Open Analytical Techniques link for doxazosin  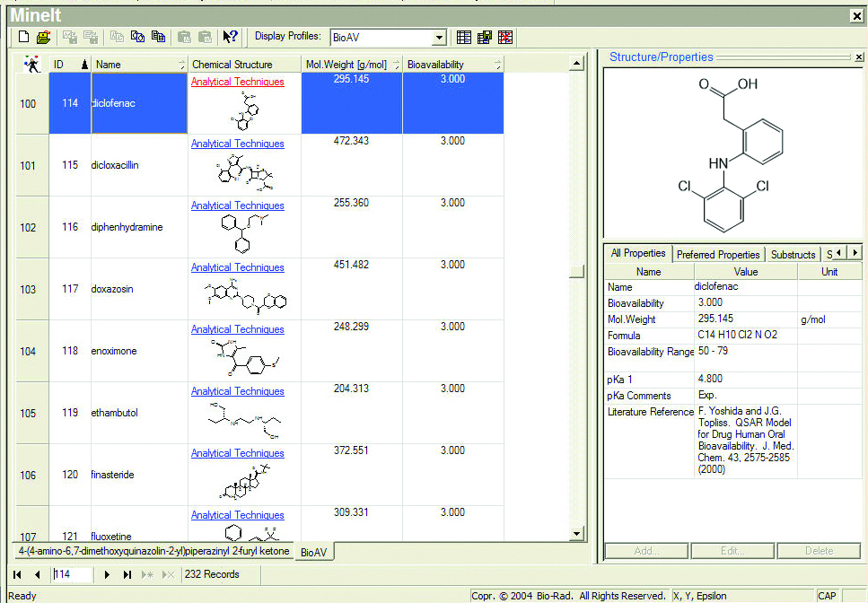tap(237, 267)
